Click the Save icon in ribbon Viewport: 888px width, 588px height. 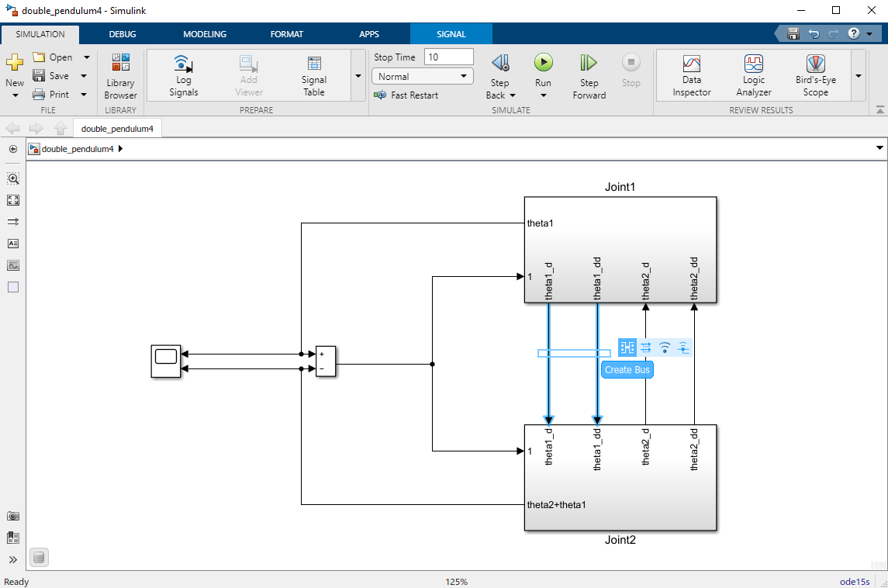[x=39, y=75]
